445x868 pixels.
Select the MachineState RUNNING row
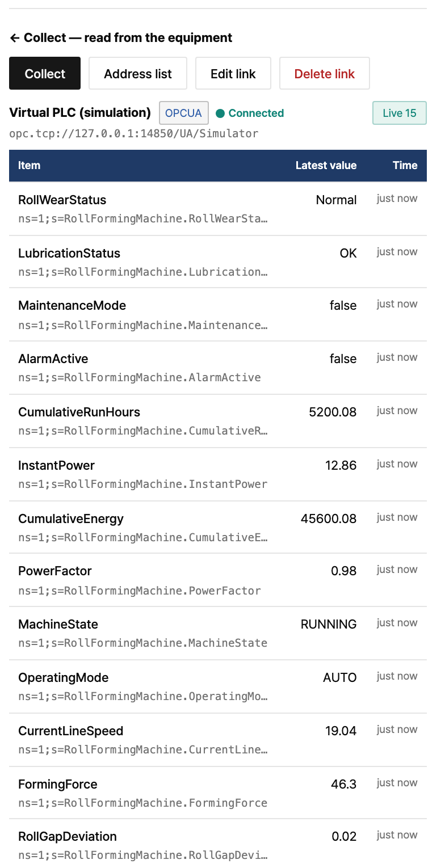(218, 633)
